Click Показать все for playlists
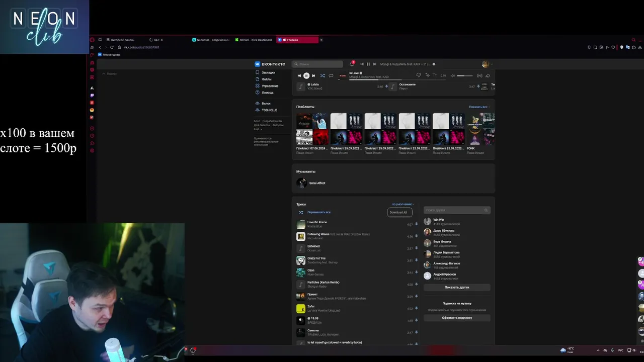This screenshot has height=362, width=644. [x=479, y=107]
